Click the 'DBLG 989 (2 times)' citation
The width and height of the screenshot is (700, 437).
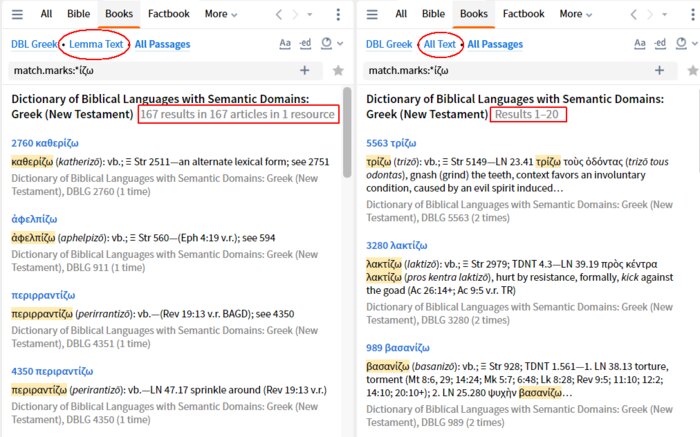(462, 422)
